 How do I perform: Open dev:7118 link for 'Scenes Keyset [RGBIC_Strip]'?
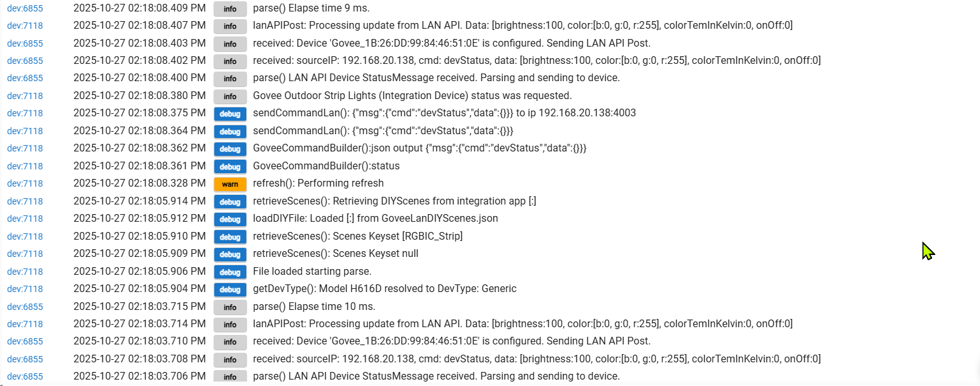click(25, 236)
